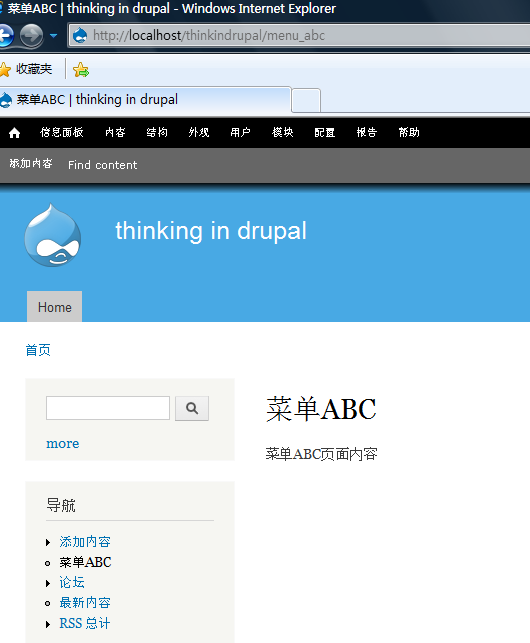Click the add to favorites bar icon
Image resolution: width=530 pixels, height=643 pixels.
pos(81,70)
